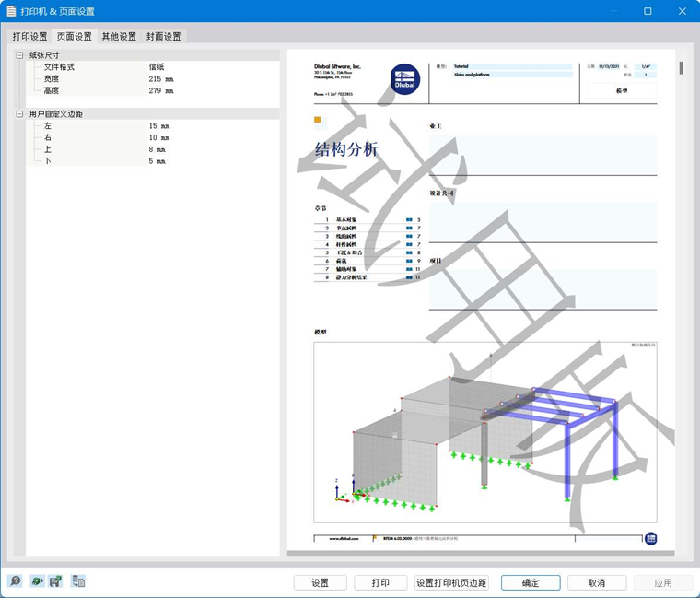Image resolution: width=700 pixels, height=598 pixels.
Task: Click the 用户自定义边距 header text
Action: [x=56, y=114]
